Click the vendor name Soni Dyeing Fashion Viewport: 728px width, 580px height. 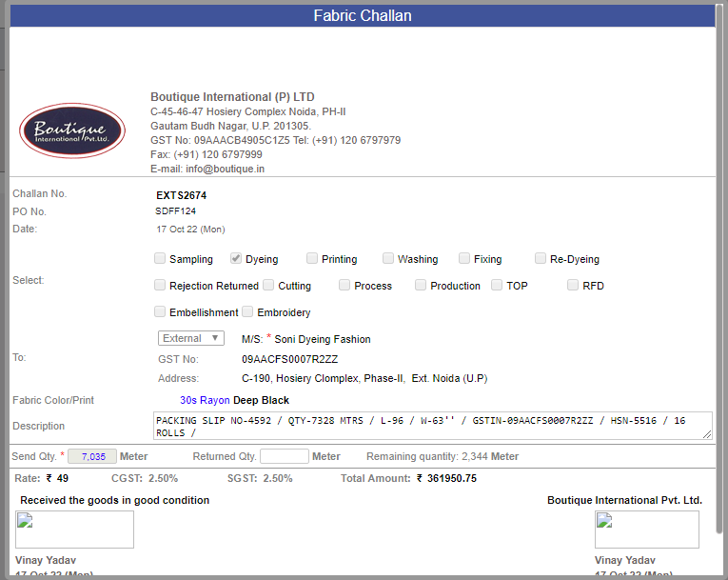[323, 339]
